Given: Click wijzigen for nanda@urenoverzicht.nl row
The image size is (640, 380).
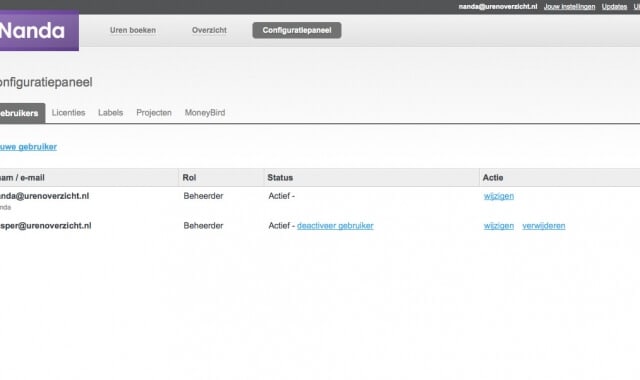Looking at the screenshot, I should (x=499, y=196).
